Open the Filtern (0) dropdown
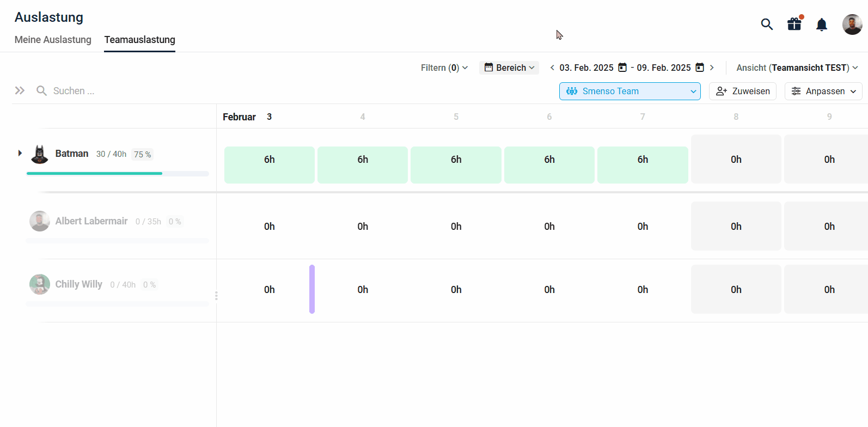The width and height of the screenshot is (868, 427). coord(444,68)
